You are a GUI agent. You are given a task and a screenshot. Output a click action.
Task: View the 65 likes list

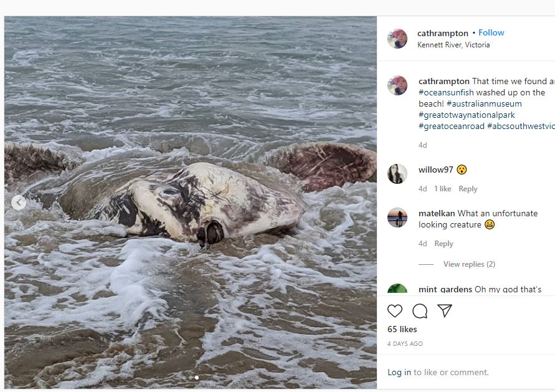pyautogui.click(x=402, y=329)
